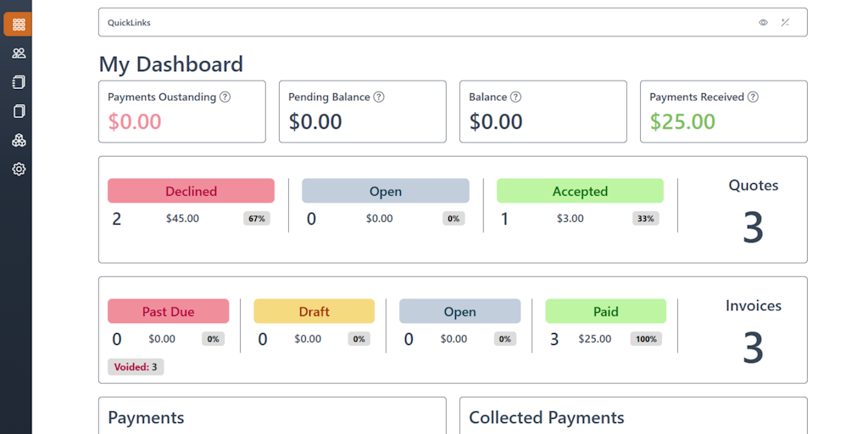
Task: Select the Open quotes badge
Action: 386,191
